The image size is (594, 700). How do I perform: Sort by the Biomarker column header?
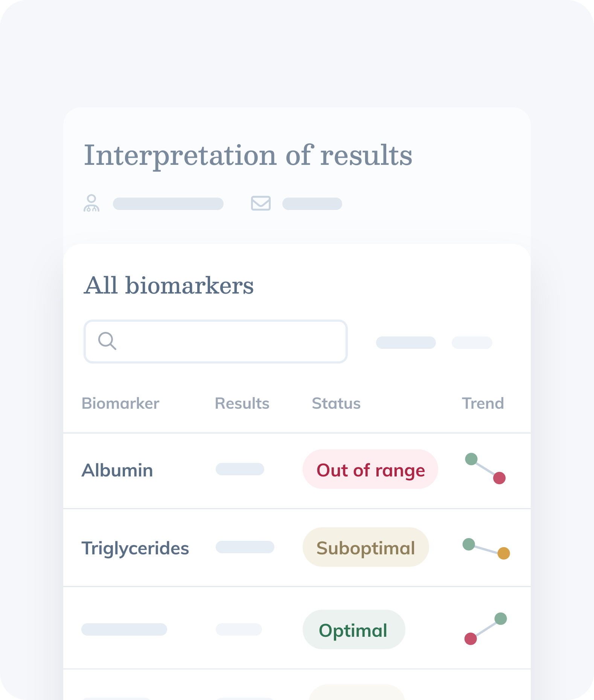click(x=120, y=403)
